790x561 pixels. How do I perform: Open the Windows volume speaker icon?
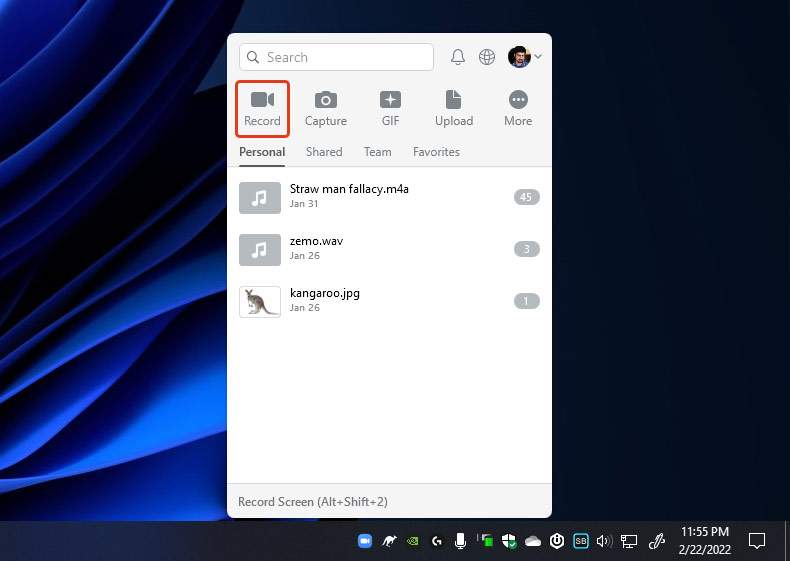pos(603,541)
